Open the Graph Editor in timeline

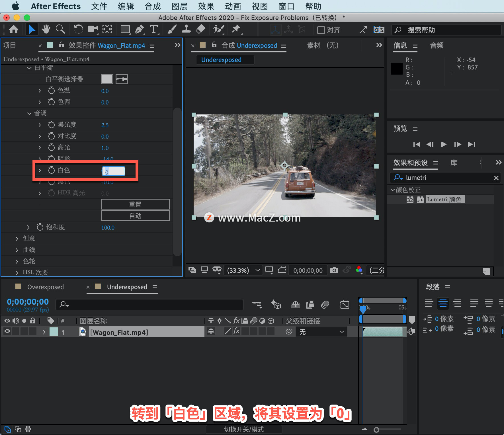345,305
